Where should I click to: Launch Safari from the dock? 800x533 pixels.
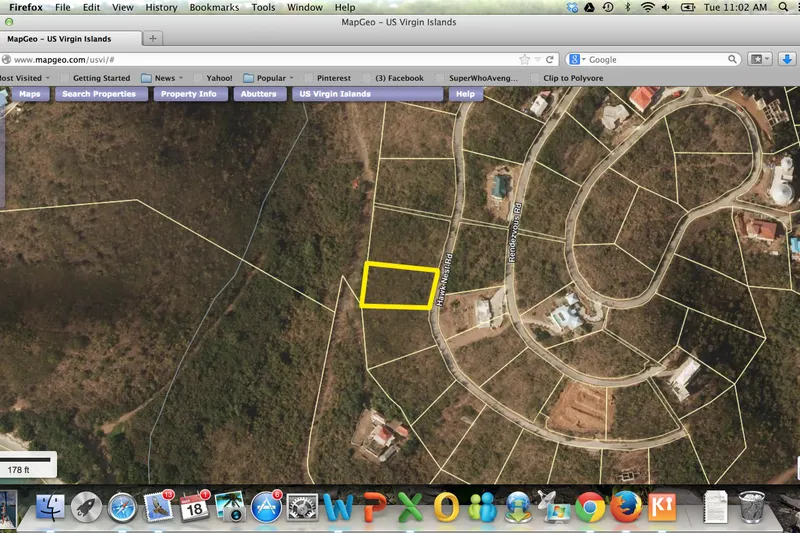point(122,507)
